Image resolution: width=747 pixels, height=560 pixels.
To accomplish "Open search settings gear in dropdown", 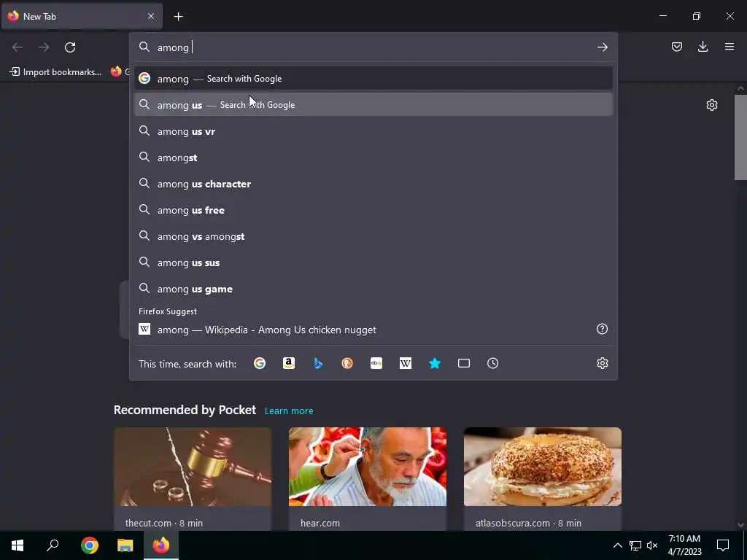I will coord(602,363).
